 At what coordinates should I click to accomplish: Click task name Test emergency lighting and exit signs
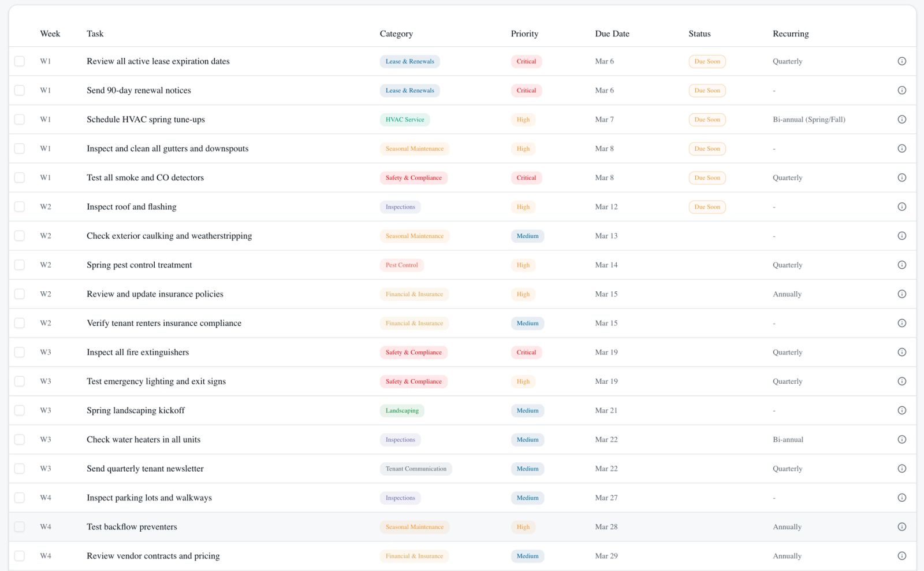tap(156, 381)
